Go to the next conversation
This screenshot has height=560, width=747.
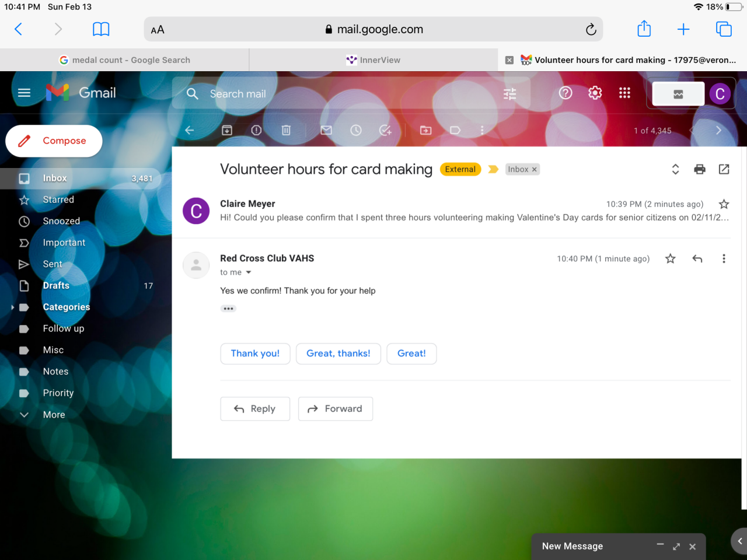718,130
